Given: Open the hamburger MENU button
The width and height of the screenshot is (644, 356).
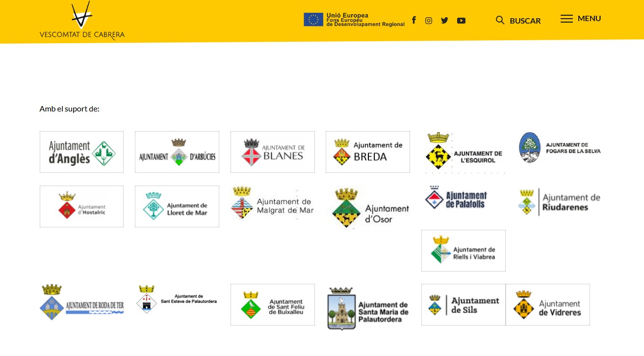Looking at the screenshot, I should (x=581, y=19).
